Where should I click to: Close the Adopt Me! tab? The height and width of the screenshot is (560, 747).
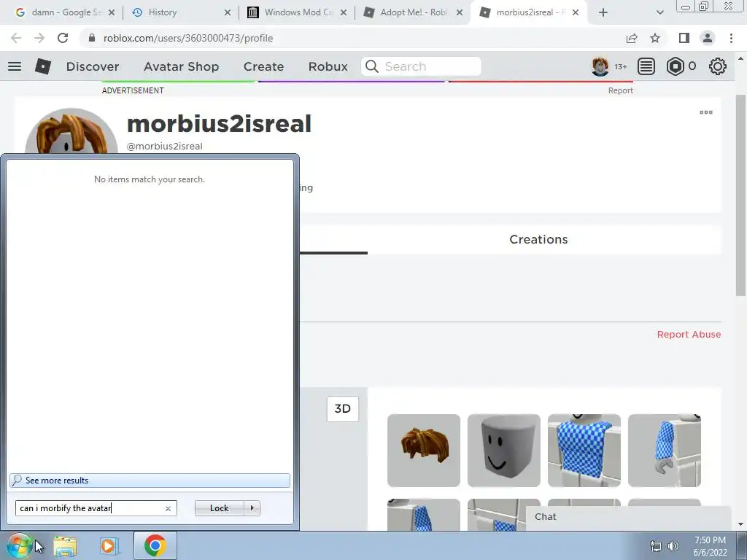click(460, 12)
